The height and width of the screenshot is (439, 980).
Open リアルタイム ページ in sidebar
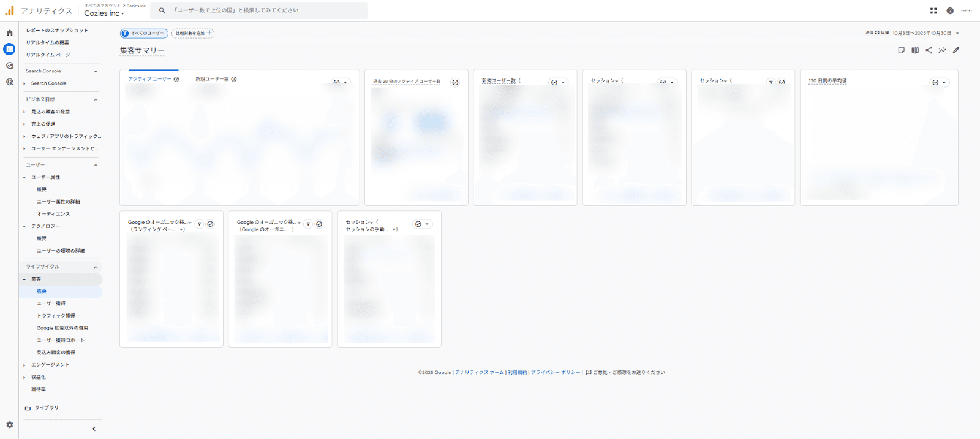[48, 55]
